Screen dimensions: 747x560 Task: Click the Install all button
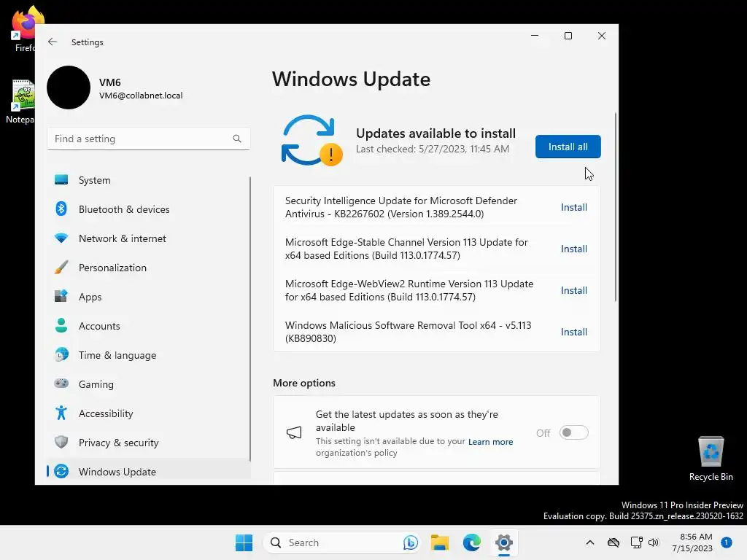(568, 147)
